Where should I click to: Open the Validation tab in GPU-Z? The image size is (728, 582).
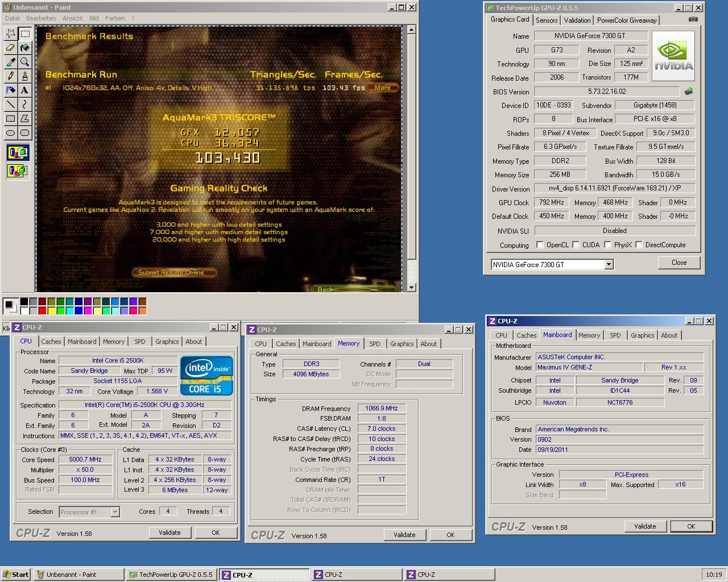(577, 20)
